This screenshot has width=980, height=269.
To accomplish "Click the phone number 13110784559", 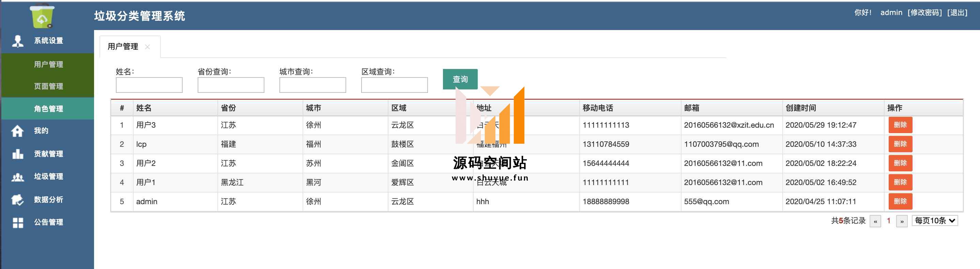I will [x=606, y=144].
